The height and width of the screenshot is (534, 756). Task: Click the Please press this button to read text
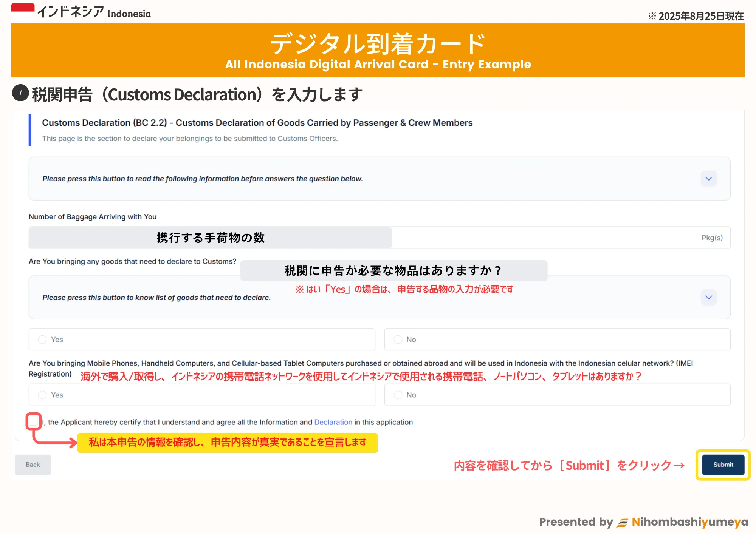pos(202,179)
